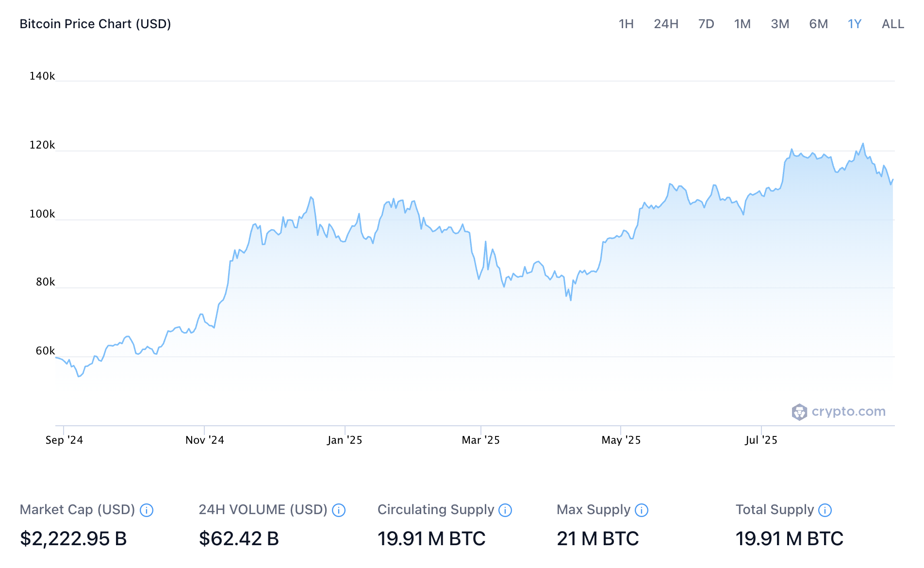Open the Circulating Supply info icon

(505, 510)
